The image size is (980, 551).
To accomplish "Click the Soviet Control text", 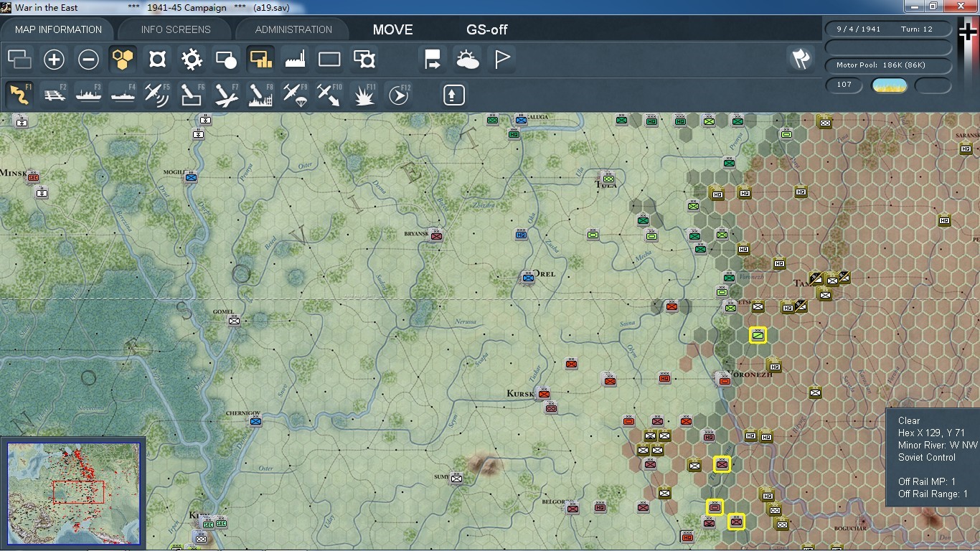I will [927, 457].
